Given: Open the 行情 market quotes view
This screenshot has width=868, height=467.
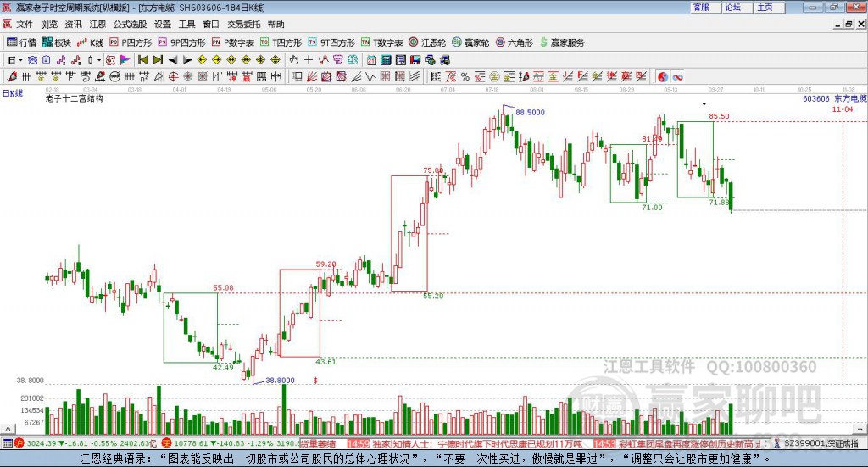Looking at the screenshot, I should point(21,42).
